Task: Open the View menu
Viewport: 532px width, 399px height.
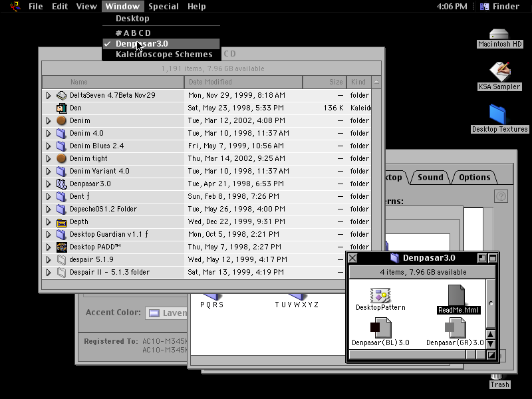Action: (86, 7)
